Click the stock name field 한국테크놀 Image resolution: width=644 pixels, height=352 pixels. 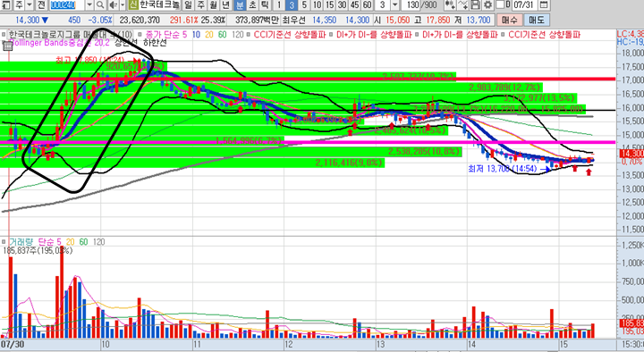159,5
